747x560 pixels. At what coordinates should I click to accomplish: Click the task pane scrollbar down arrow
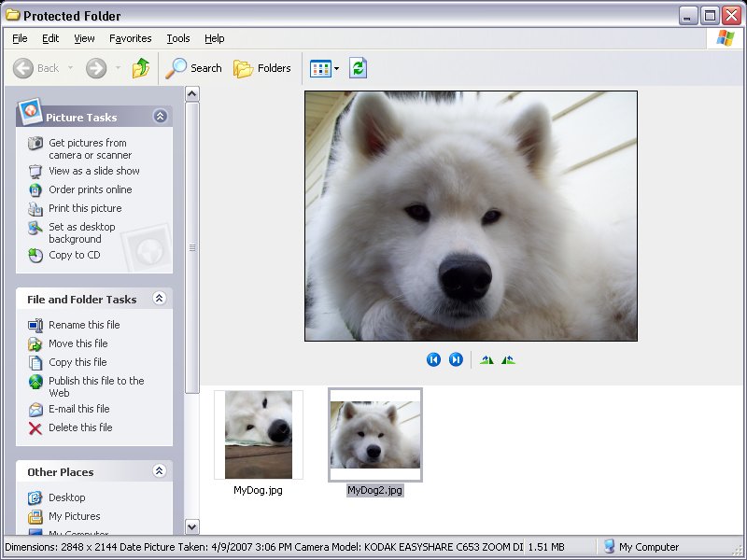(192, 526)
